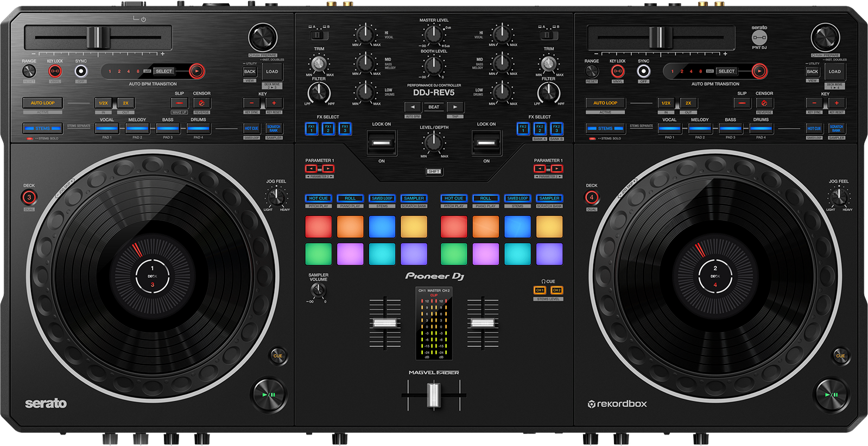Enable the FX1 2 effect button
The width and height of the screenshot is (868, 446).
tap(328, 129)
